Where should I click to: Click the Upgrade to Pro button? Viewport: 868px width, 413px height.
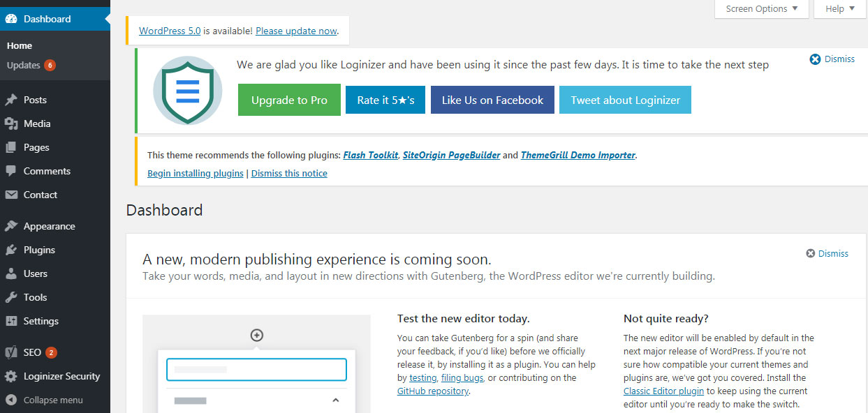289,100
